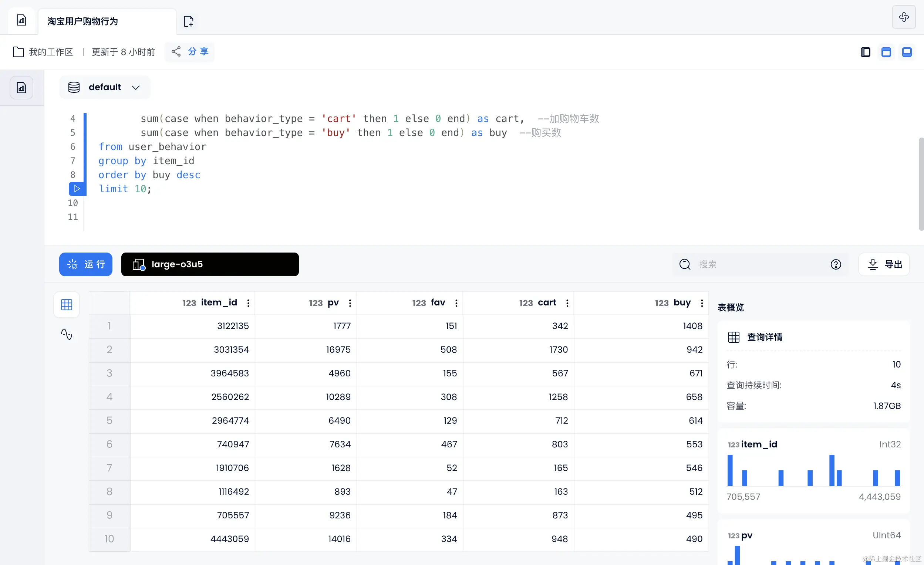Click the pv histogram chart in overview
The image size is (924, 565).
coord(813,555)
